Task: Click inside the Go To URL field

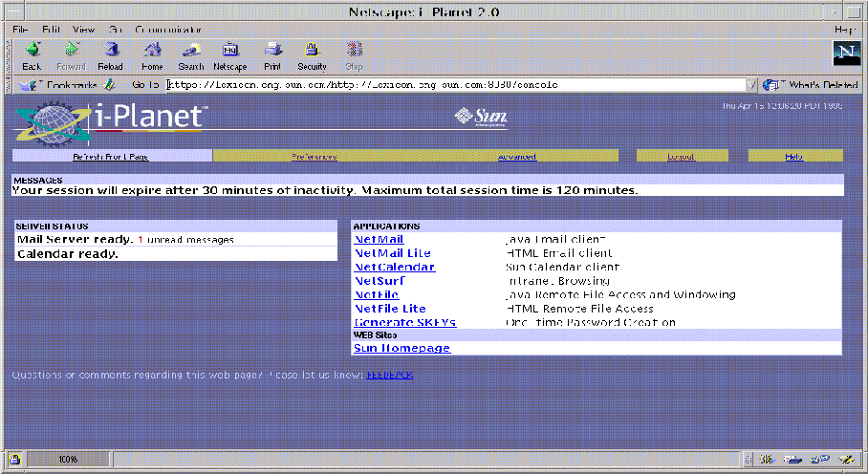Action: pos(456,85)
